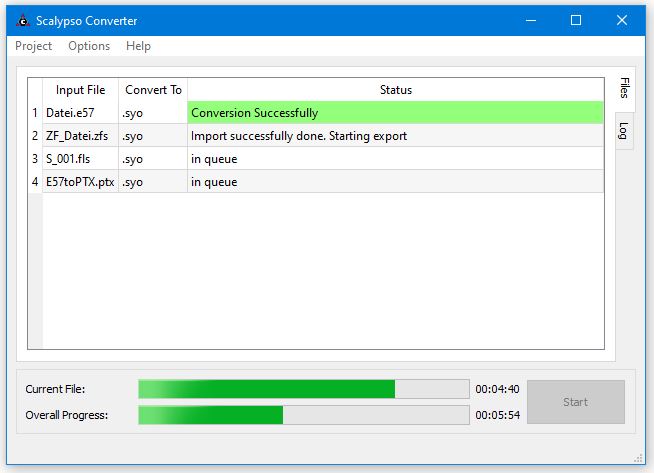Click row number 4 header
This screenshot has height=473, width=654.
point(35,182)
